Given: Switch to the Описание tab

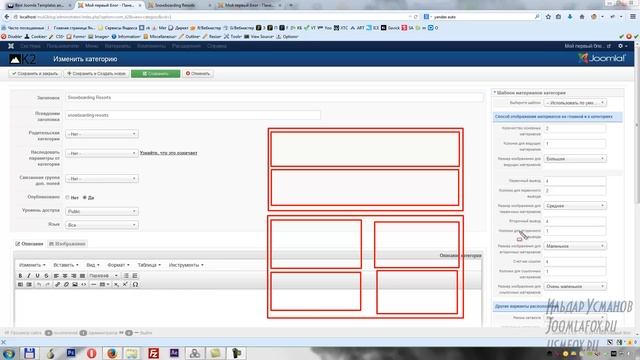Looking at the screenshot, I should pyautogui.click(x=29, y=244).
